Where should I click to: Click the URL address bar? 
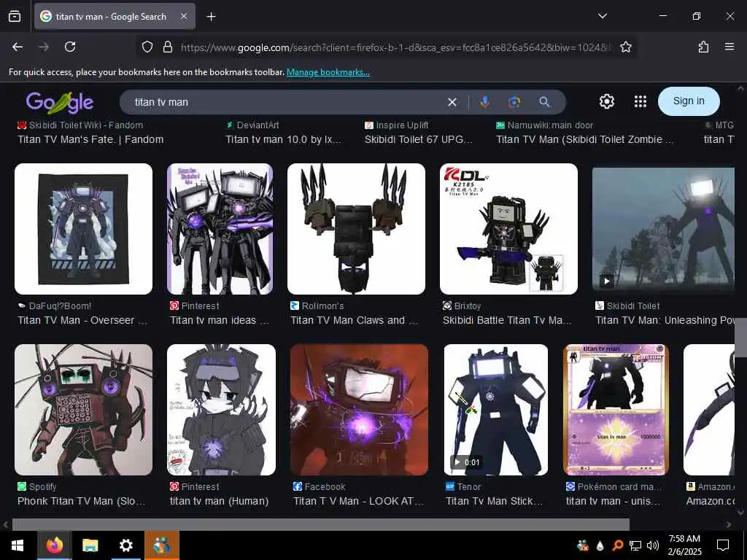395,47
